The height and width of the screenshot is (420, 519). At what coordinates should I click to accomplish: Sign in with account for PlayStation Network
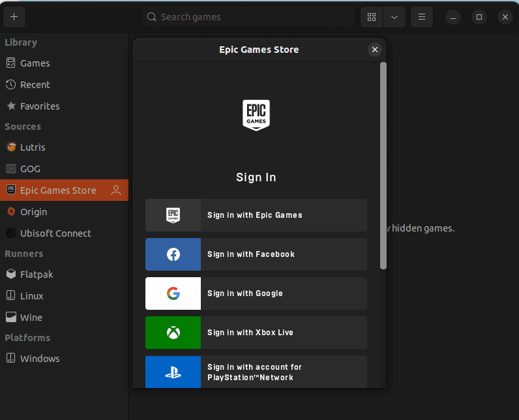pyautogui.click(x=256, y=372)
